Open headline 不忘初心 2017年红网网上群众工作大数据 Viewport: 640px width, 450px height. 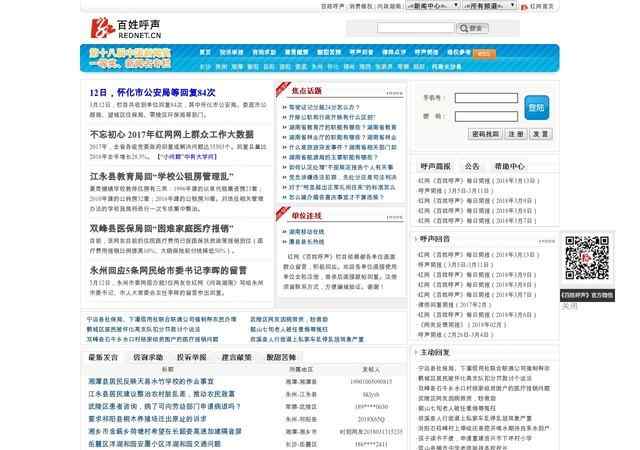pyautogui.click(x=171, y=133)
